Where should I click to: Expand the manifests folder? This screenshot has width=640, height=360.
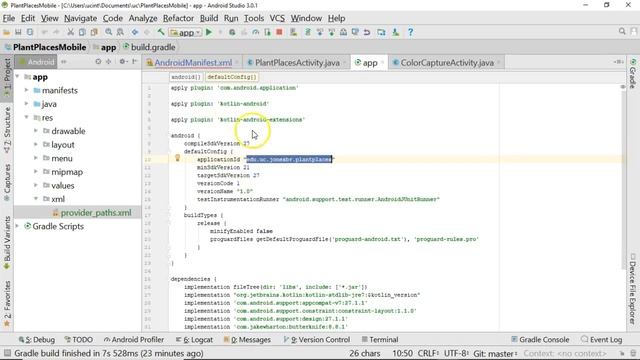[27, 90]
